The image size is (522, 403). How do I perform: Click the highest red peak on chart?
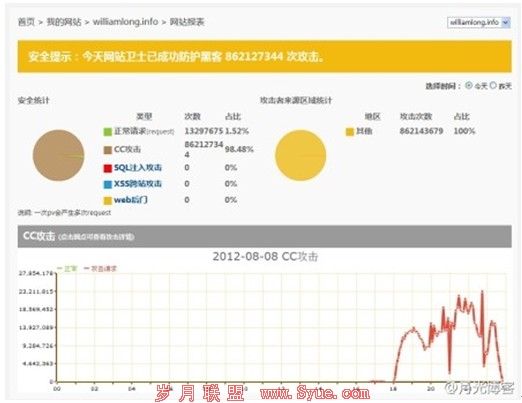point(482,291)
